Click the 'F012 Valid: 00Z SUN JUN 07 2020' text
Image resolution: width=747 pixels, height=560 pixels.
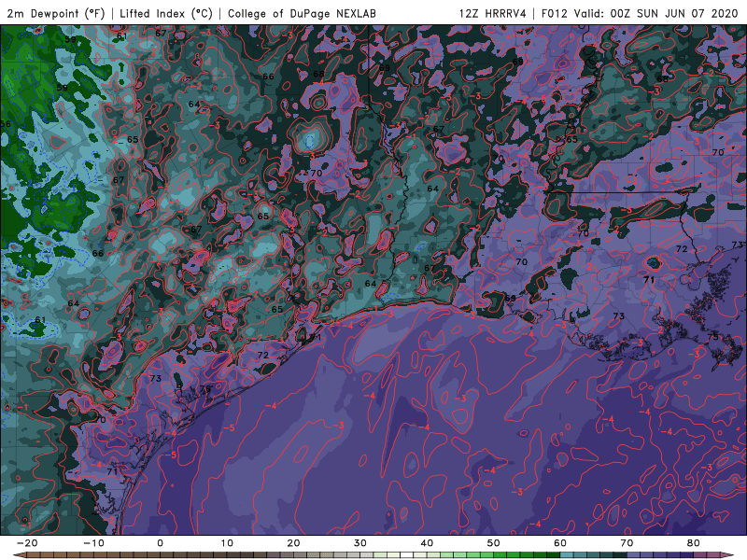[640, 13]
